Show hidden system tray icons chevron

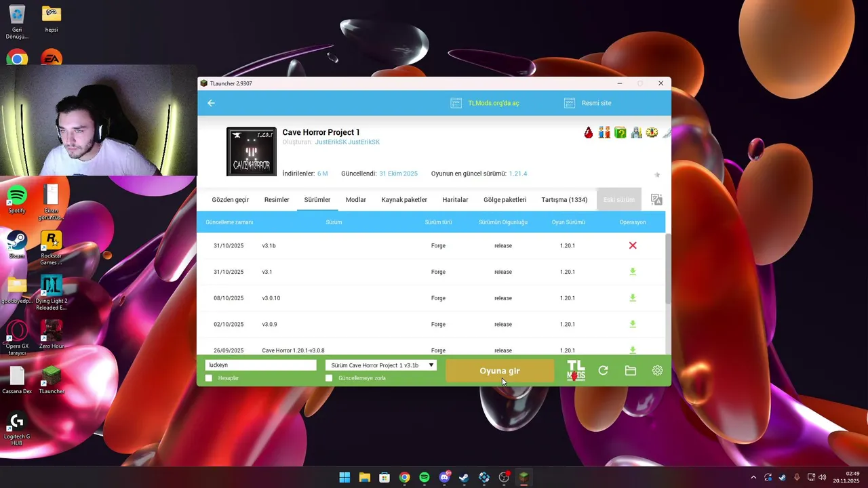click(753, 477)
